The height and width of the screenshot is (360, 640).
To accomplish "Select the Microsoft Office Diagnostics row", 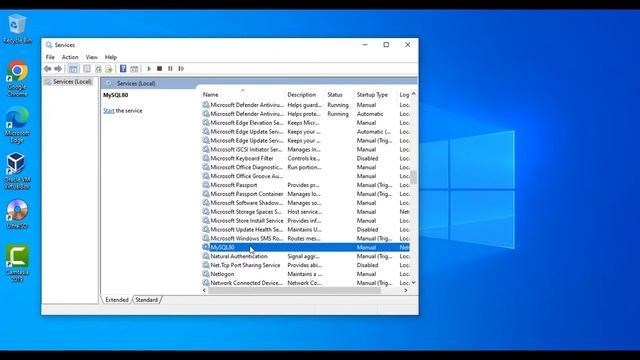I will click(x=305, y=167).
